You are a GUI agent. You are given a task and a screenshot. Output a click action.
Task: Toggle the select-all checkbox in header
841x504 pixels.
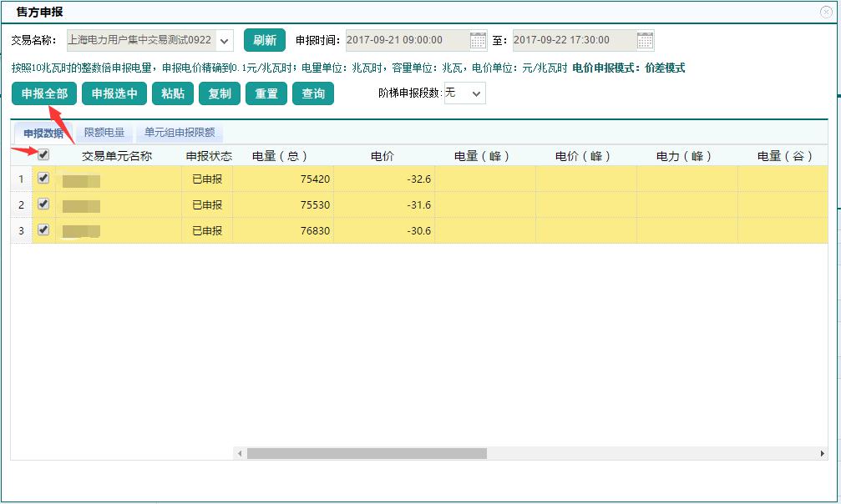[x=43, y=154]
